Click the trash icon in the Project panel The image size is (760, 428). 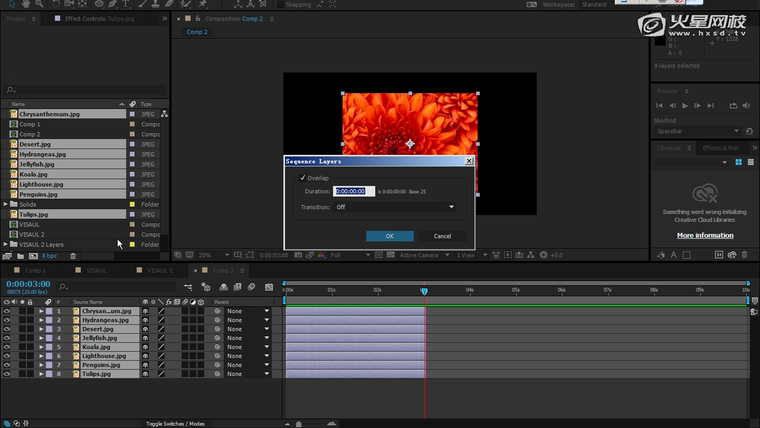pos(73,256)
